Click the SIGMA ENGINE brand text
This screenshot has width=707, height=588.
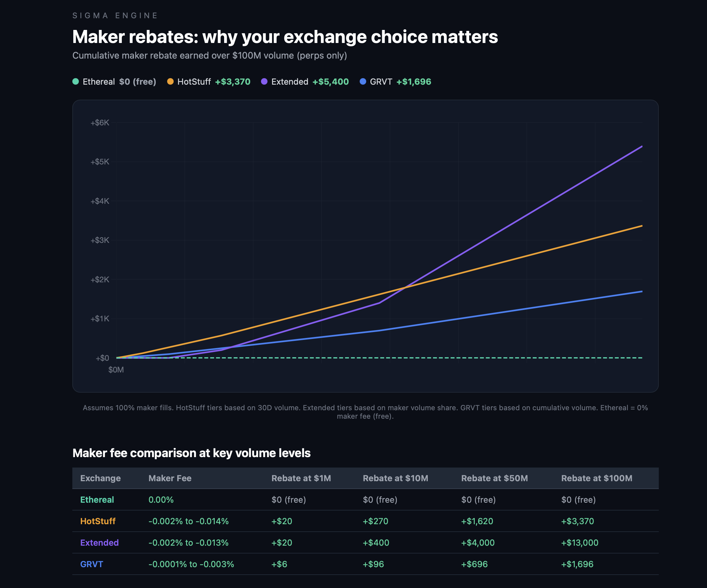(x=115, y=16)
